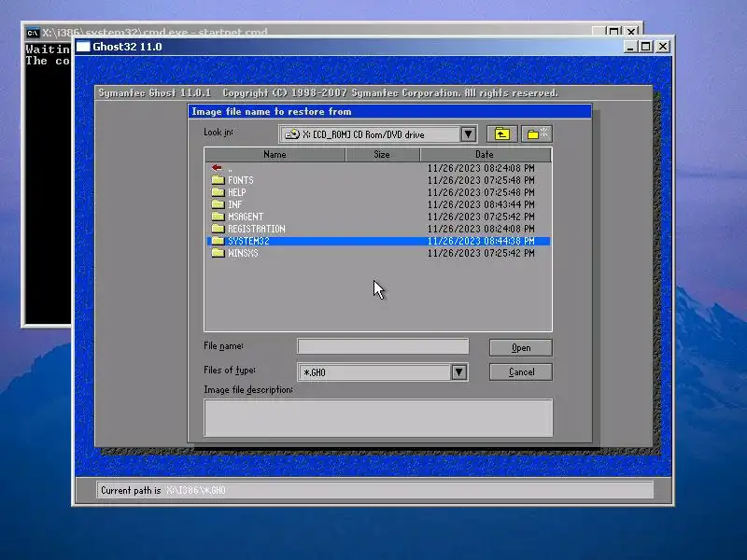This screenshot has width=747, height=560.
Task: Open the Files of type dropdown arrow
Action: pos(458,371)
